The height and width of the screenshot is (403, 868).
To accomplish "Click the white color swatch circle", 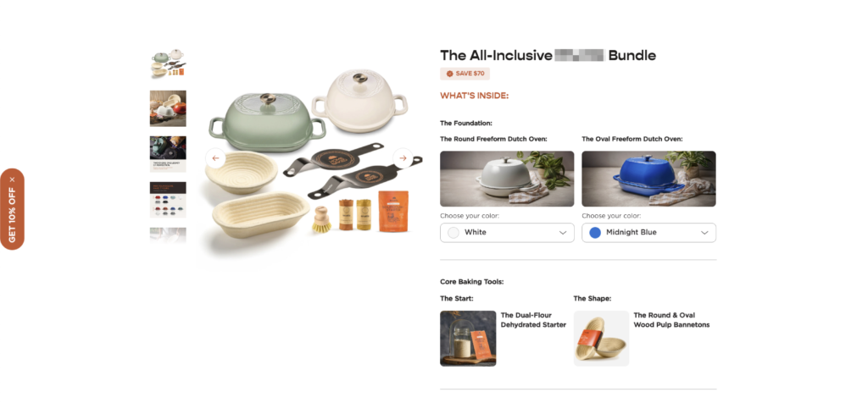I will [453, 233].
